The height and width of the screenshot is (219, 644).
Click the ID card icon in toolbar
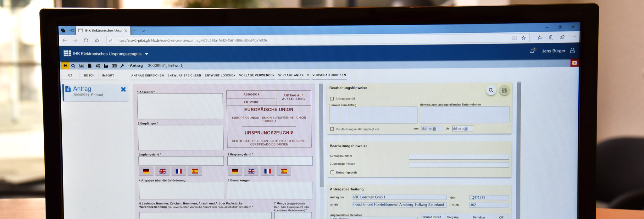[114, 66]
